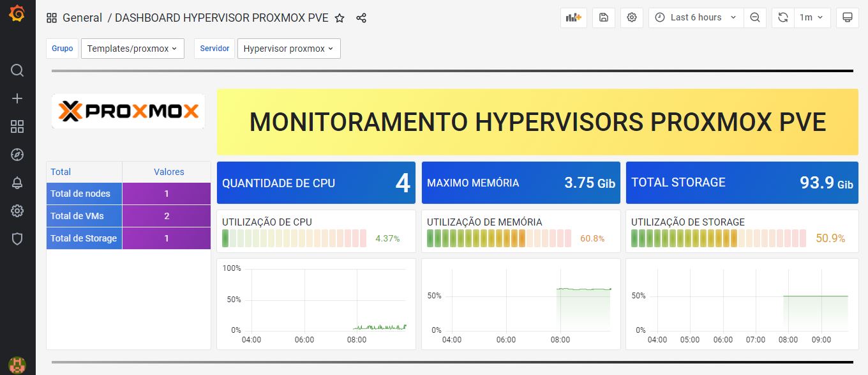Select the Total de nodes row label
The height and width of the screenshot is (375, 868).
point(80,194)
